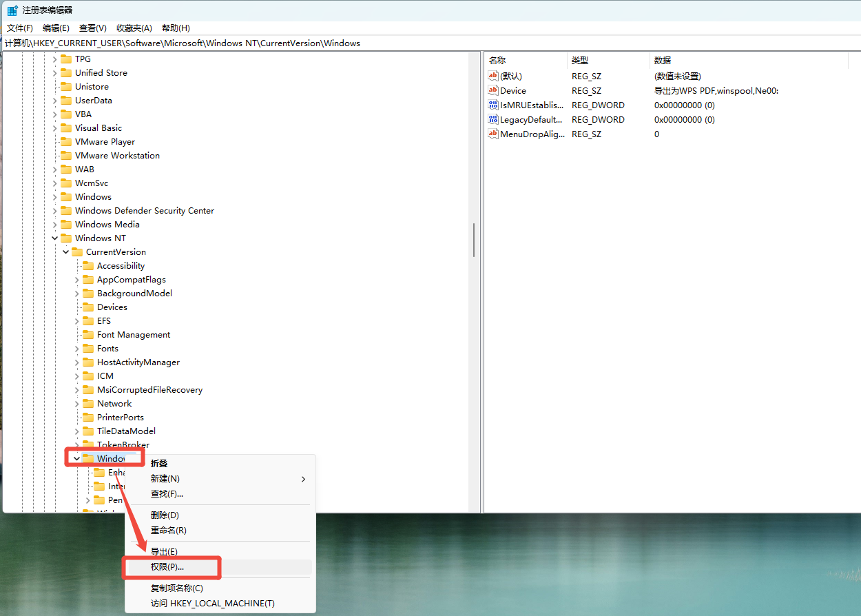The image size is (861, 616).
Task: Click the MenuDropAlignment string value icon
Action: 492,134
